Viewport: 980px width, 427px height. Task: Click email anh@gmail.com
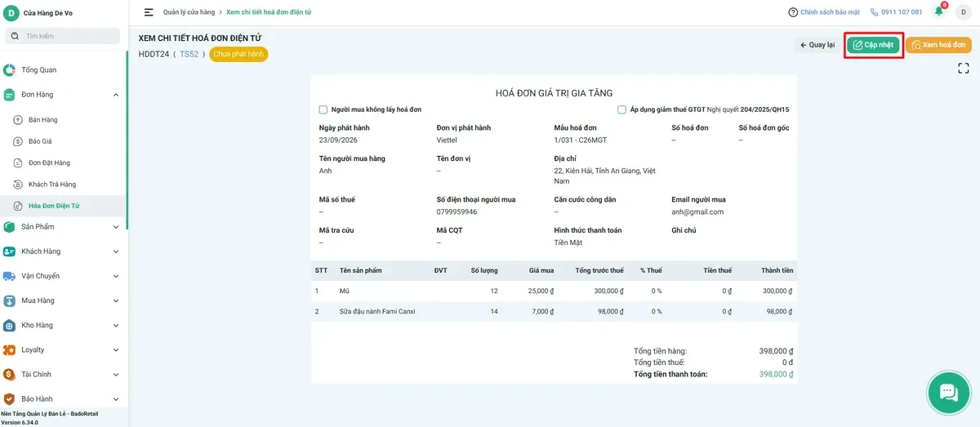tap(697, 211)
